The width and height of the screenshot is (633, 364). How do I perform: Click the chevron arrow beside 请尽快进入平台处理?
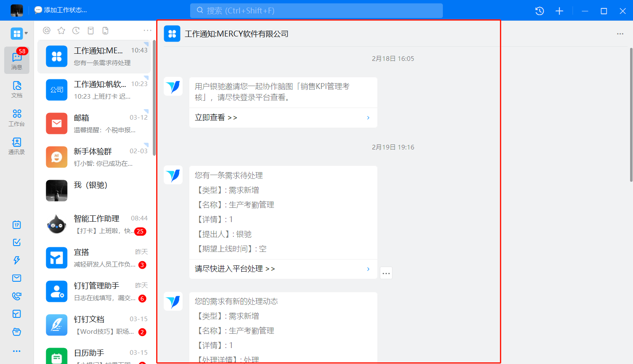[368, 269]
